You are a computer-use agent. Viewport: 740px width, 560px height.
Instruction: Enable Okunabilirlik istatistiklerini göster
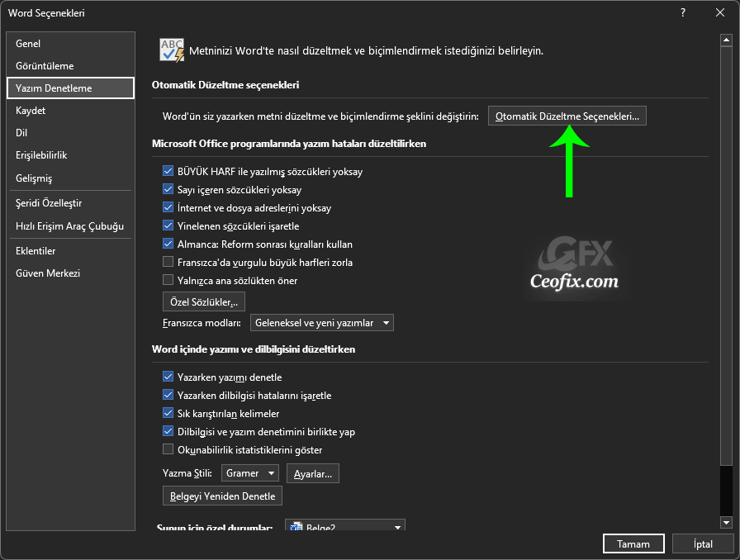pos(168,449)
